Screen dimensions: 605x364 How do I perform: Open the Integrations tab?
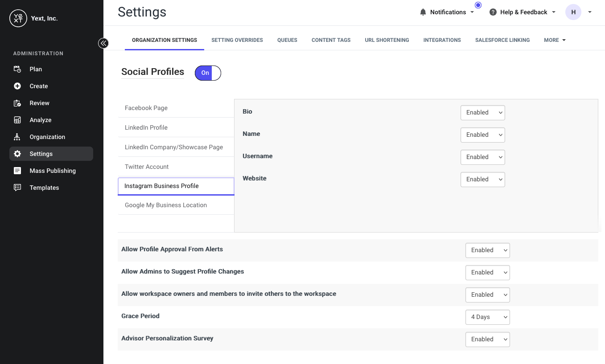pos(442,40)
